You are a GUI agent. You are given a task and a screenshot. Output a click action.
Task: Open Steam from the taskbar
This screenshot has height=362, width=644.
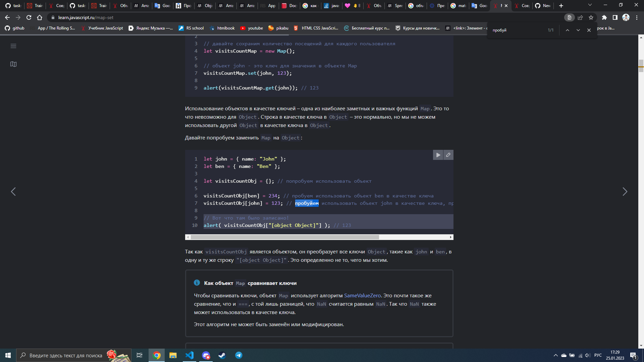pos(222,355)
